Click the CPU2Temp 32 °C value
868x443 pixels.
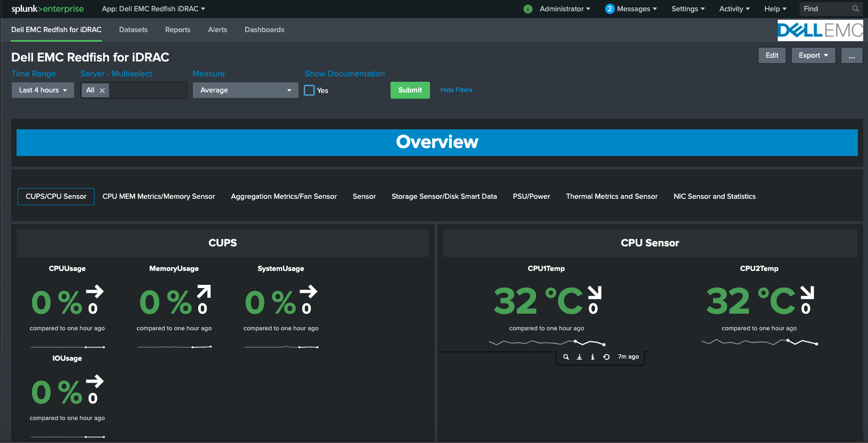(751, 301)
